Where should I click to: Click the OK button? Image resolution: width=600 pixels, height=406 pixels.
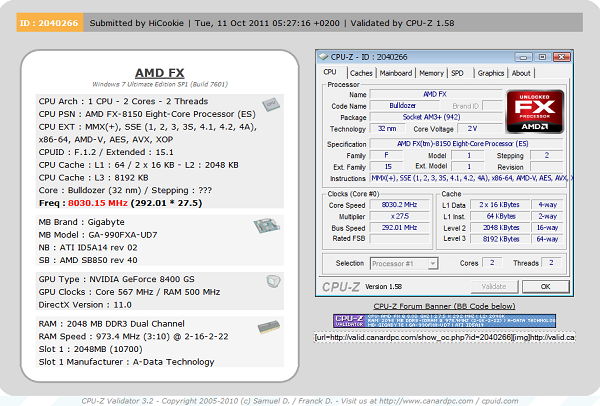point(545,287)
